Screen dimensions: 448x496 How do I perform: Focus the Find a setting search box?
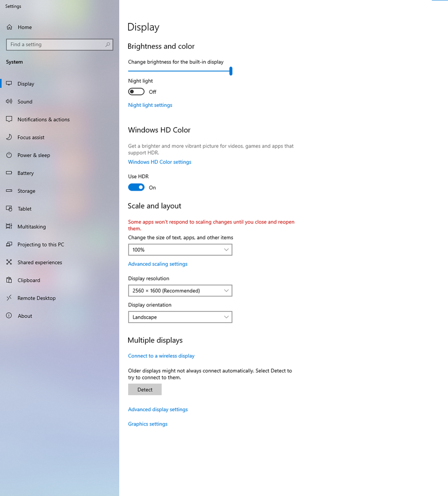point(60,45)
